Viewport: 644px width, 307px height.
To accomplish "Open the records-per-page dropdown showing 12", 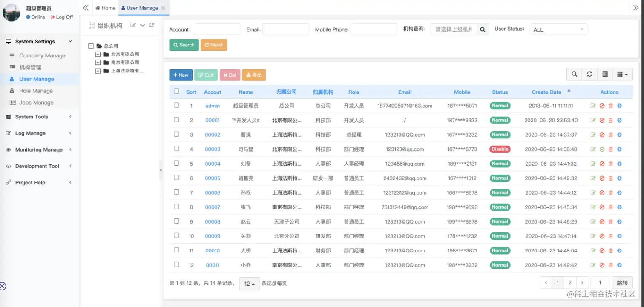I will (250, 284).
